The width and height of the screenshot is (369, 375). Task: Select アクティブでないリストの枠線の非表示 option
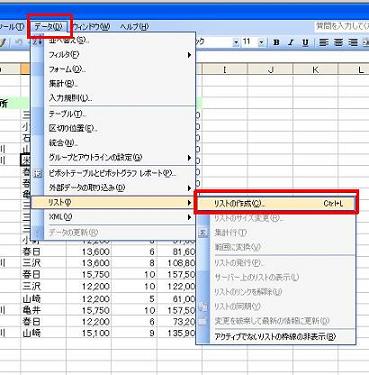[x=276, y=337]
